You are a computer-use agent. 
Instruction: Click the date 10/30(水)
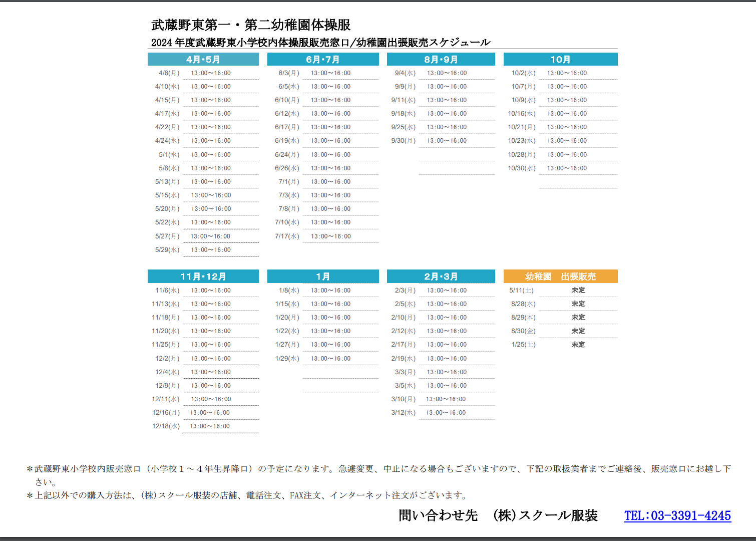[522, 168]
